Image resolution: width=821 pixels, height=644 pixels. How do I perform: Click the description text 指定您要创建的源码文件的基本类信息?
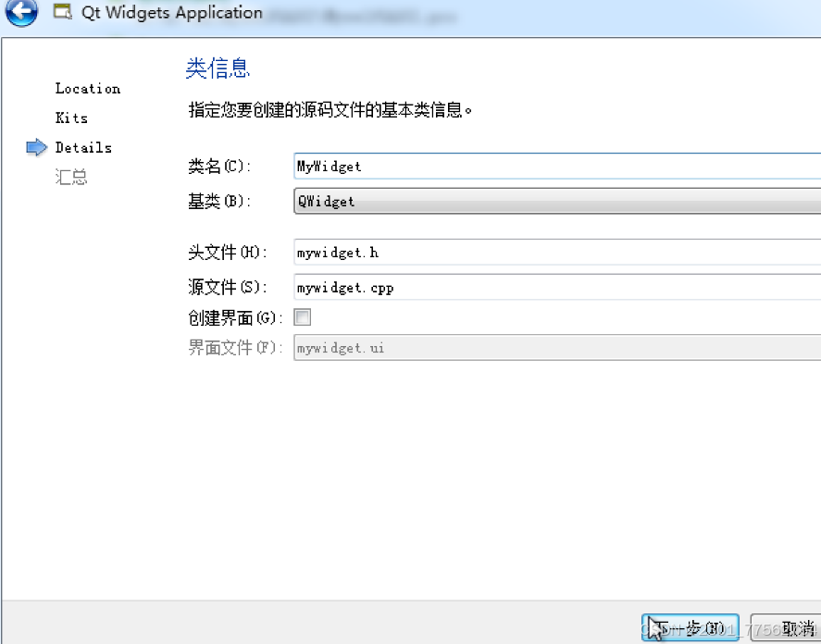click(x=330, y=110)
